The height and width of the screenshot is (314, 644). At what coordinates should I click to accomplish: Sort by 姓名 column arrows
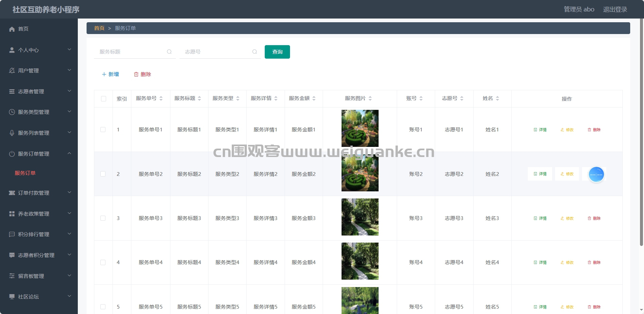click(x=497, y=98)
